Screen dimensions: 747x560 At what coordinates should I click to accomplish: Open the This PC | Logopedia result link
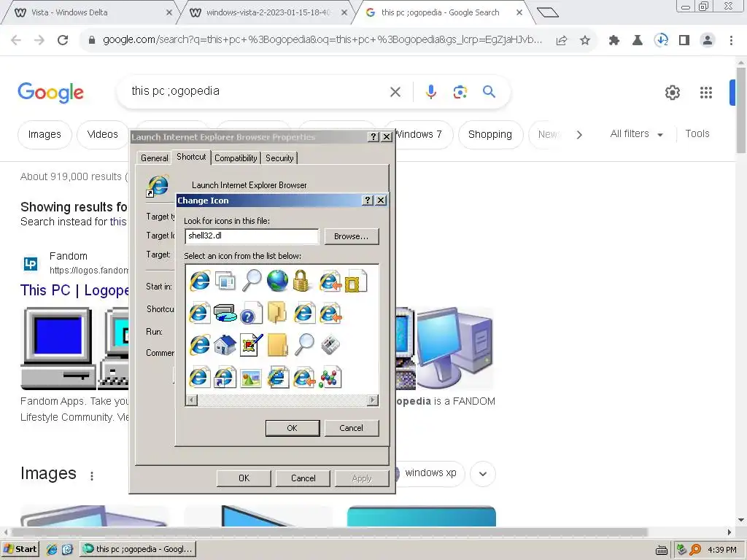pos(75,290)
